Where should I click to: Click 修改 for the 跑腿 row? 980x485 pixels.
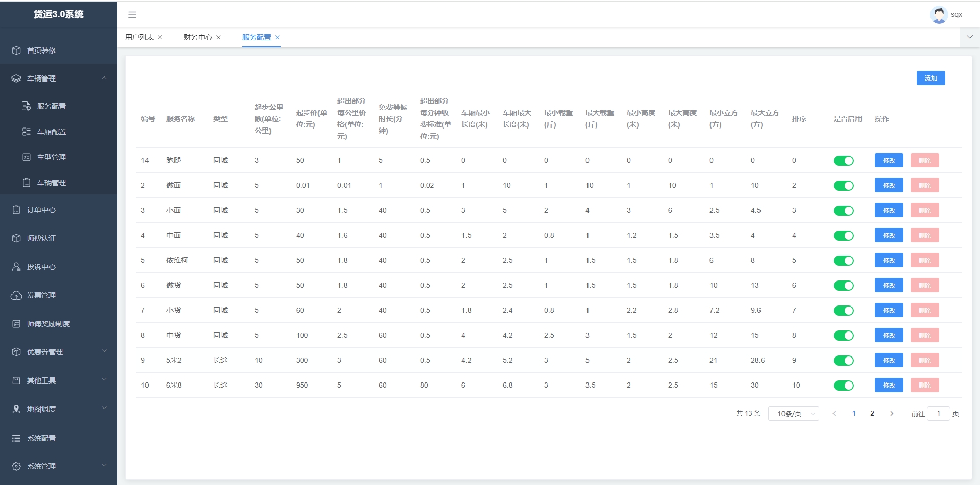(x=889, y=160)
